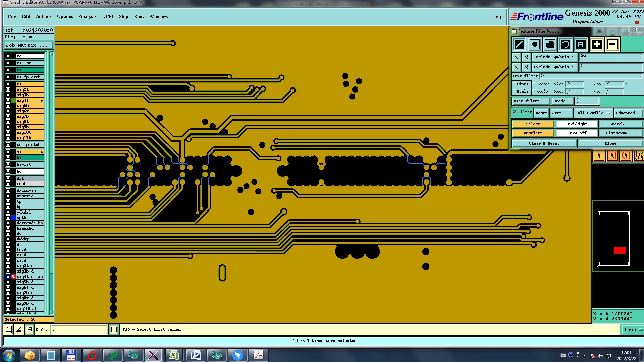
Task: Enable the Ovals checkbox
Action: tap(515, 91)
